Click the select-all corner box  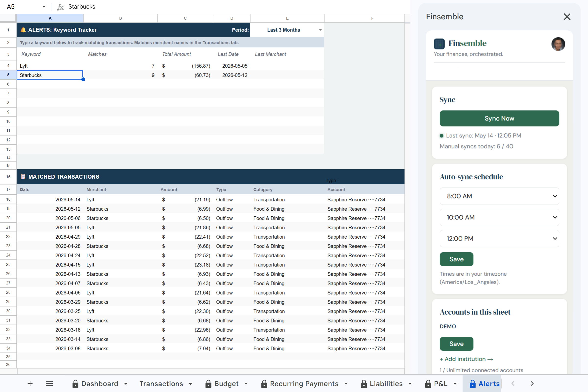pos(8,18)
